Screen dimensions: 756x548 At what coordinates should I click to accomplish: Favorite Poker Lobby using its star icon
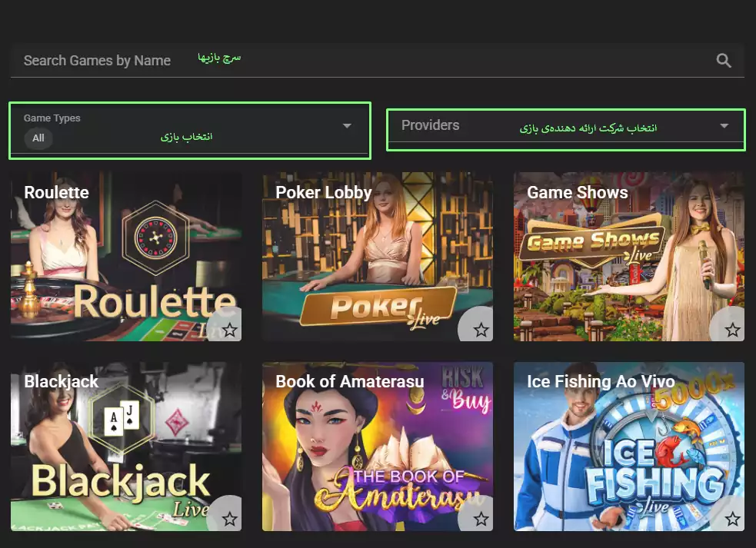[x=481, y=330]
